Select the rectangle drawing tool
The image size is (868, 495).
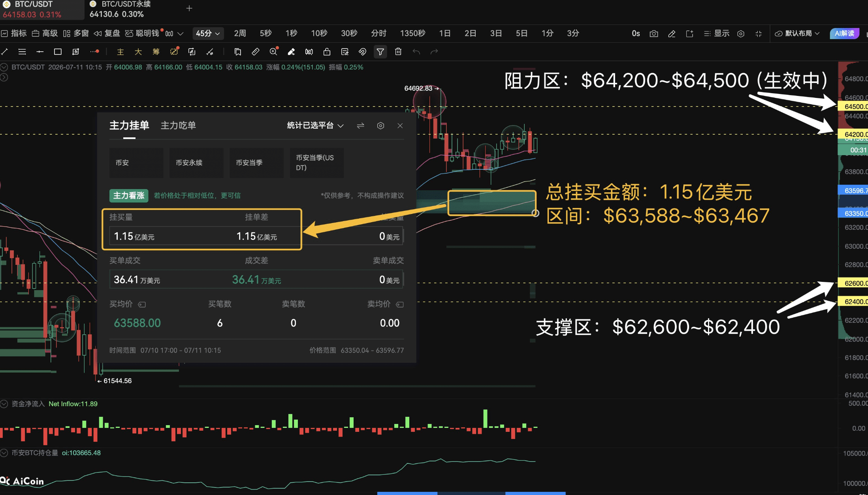58,52
